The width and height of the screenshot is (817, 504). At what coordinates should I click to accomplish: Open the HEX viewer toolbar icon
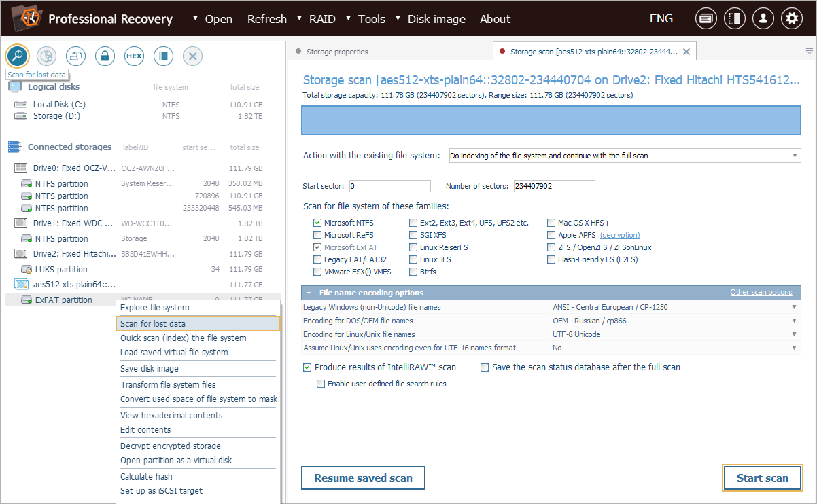coord(134,56)
